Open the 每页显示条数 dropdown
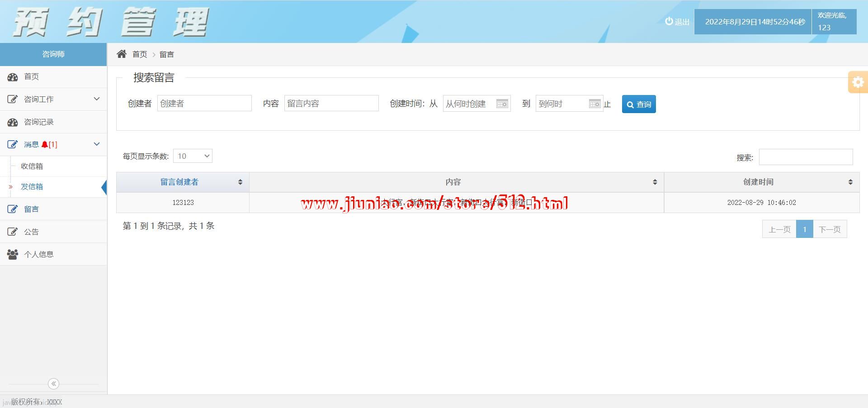868x408 pixels. (x=193, y=156)
